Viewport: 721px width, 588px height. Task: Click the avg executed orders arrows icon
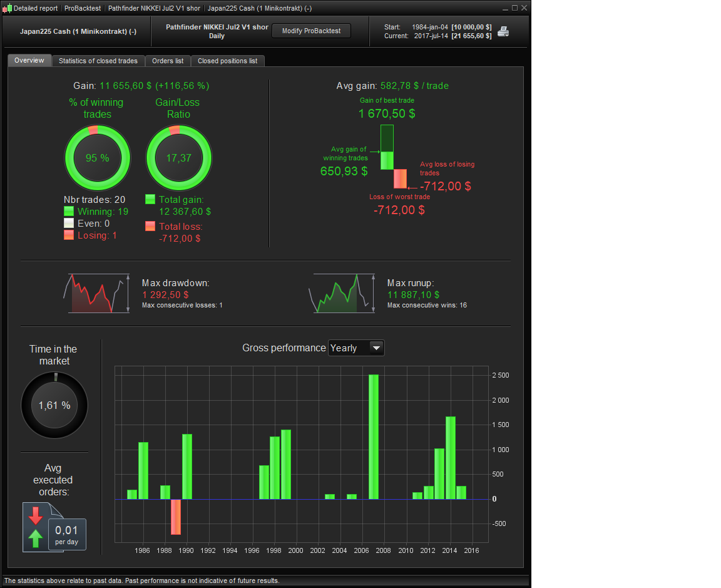pos(36,527)
